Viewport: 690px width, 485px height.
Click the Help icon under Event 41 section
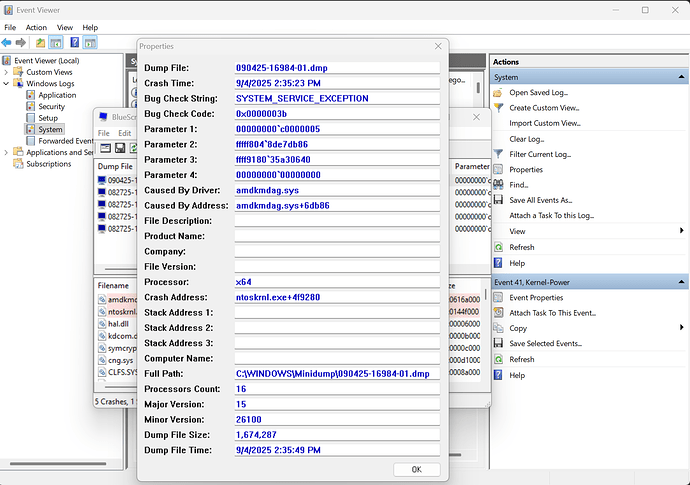point(498,375)
